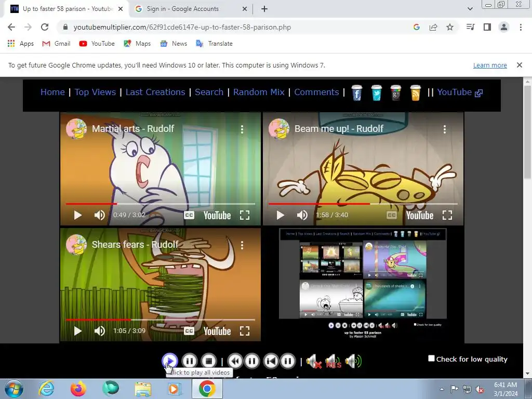Click the play all videos button
This screenshot has width=532, height=399.
[170, 361]
